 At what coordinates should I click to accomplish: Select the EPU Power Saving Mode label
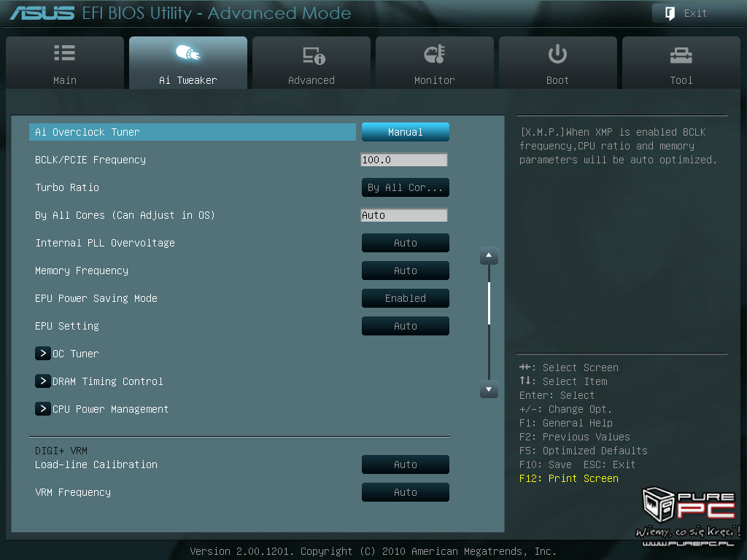[96, 298]
